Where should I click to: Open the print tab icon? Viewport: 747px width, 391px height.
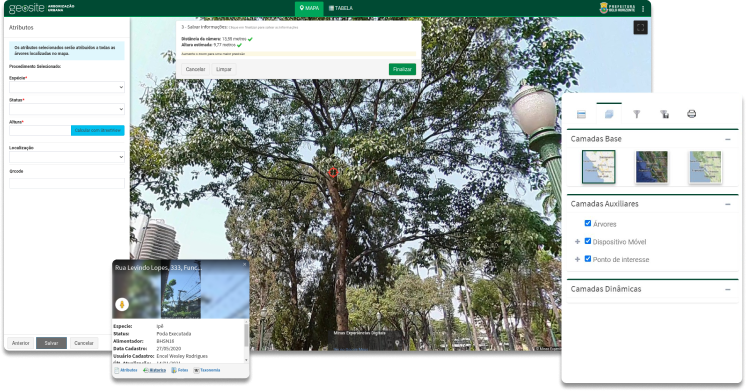coord(692,114)
